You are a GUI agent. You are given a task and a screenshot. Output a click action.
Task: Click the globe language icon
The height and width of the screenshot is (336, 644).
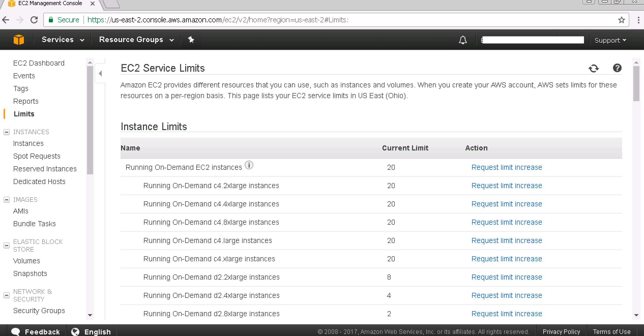pos(75,332)
